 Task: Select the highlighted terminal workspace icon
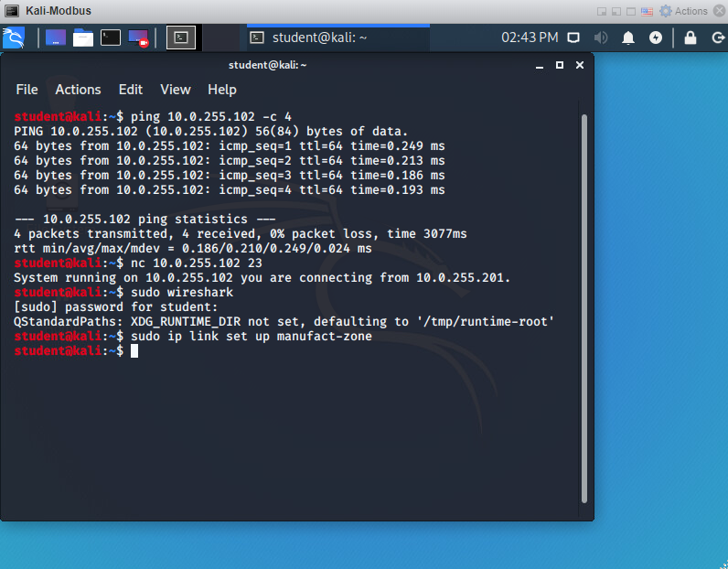(x=181, y=38)
